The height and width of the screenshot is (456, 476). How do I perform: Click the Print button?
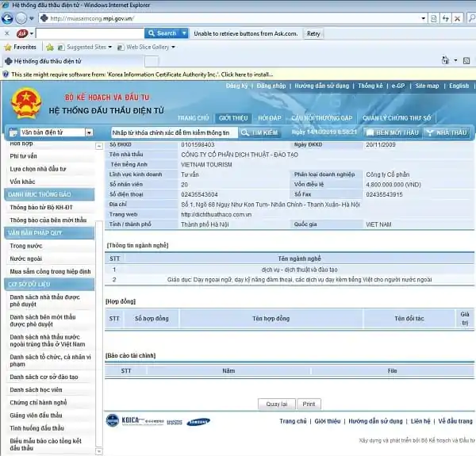[x=310, y=404]
